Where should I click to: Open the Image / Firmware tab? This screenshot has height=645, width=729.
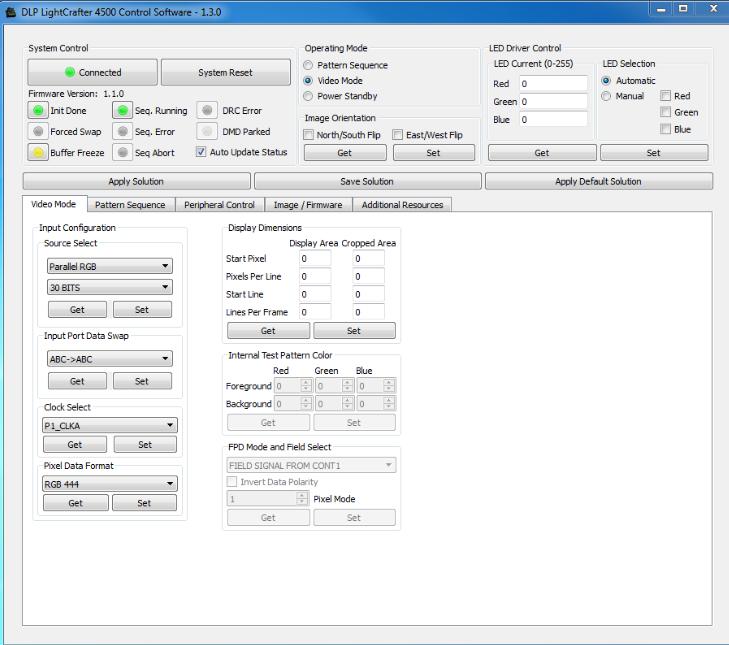[x=308, y=205]
